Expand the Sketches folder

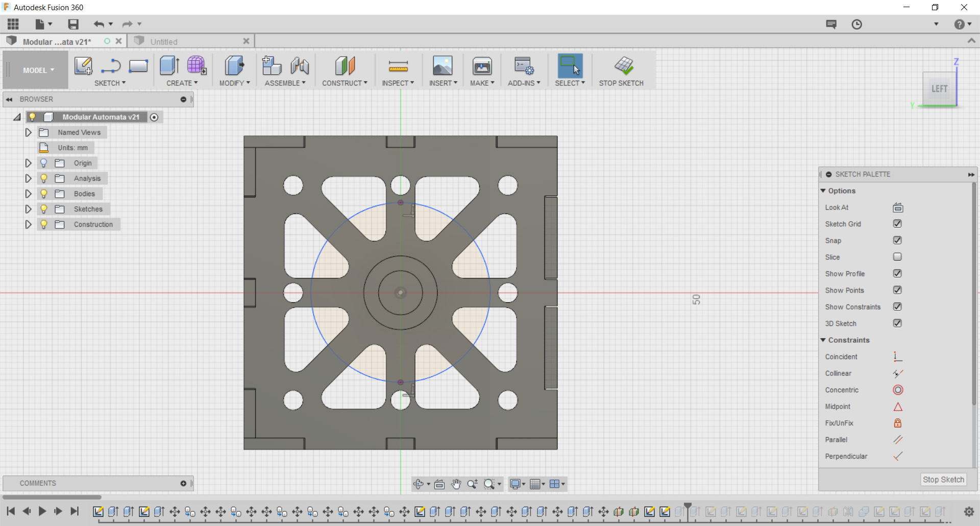[x=28, y=209]
